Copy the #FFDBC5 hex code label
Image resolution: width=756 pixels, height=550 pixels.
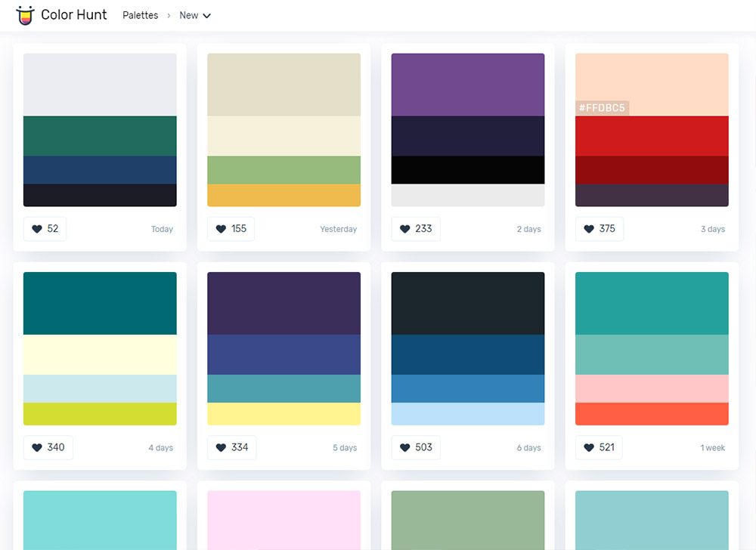(602, 108)
